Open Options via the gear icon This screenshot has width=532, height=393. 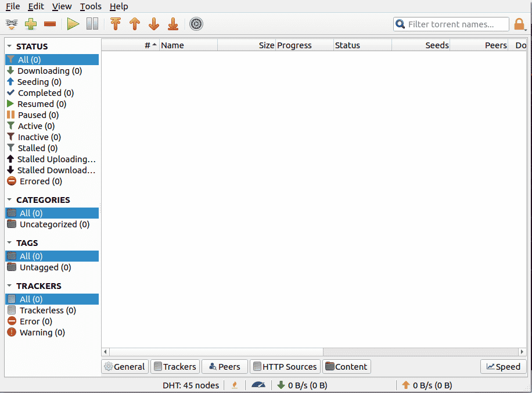(196, 24)
